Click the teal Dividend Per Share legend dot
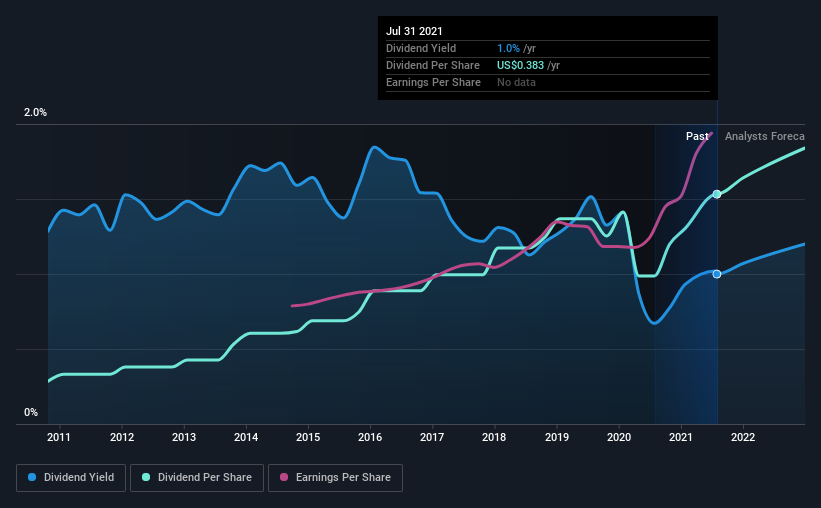The height and width of the screenshot is (508, 821). coord(146,477)
